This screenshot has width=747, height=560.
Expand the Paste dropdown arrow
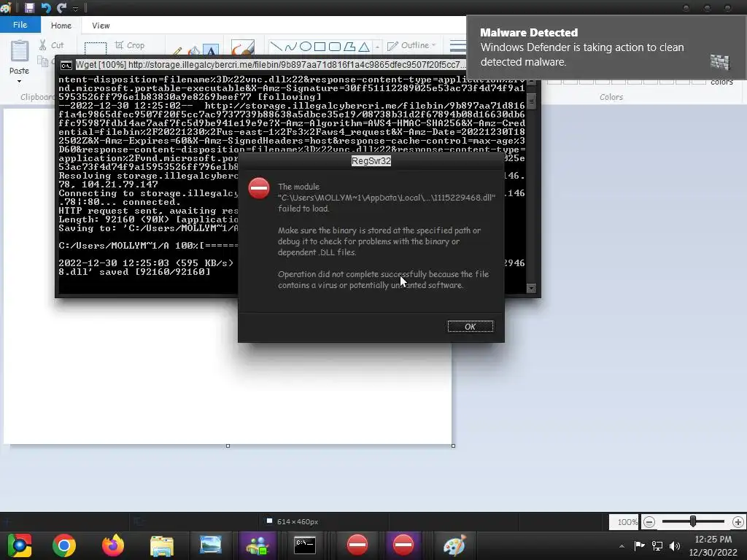[x=19, y=82]
